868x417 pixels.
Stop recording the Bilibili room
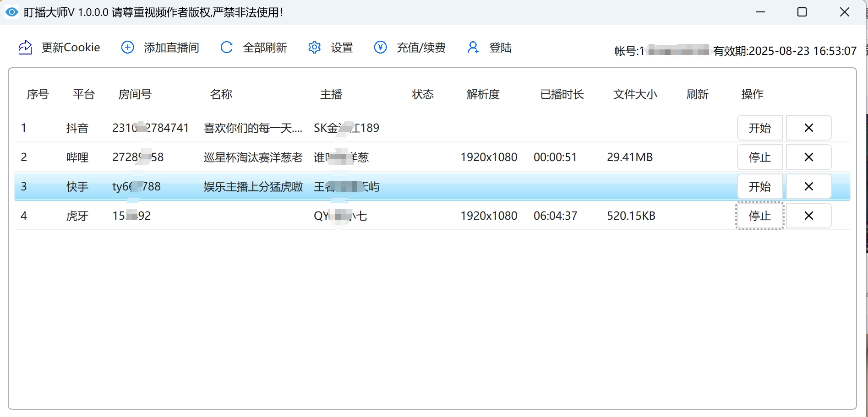[759, 157]
